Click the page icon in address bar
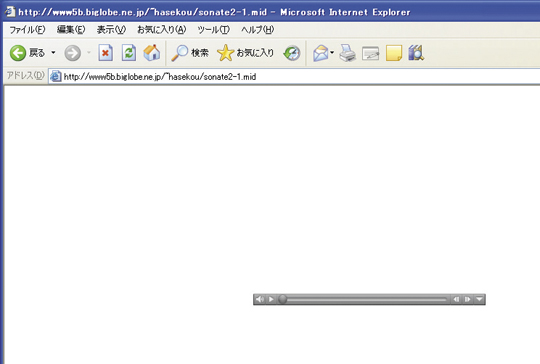The width and height of the screenshot is (540, 364). [55, 76]
